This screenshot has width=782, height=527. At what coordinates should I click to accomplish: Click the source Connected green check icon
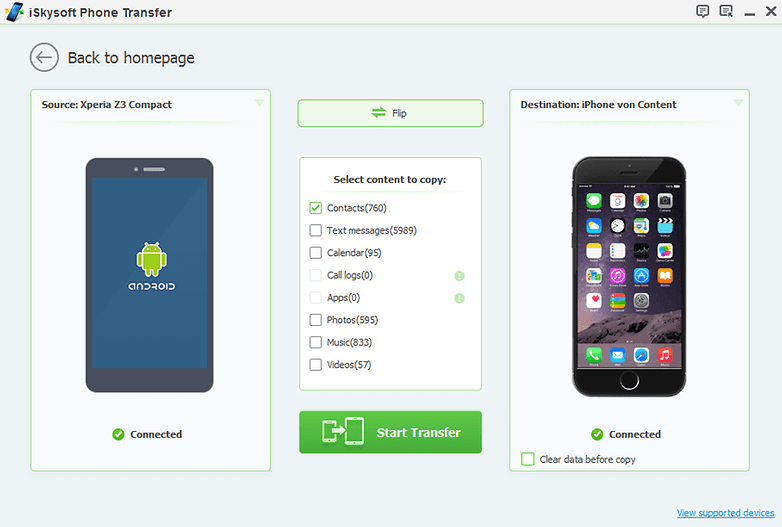click(118, 434)
